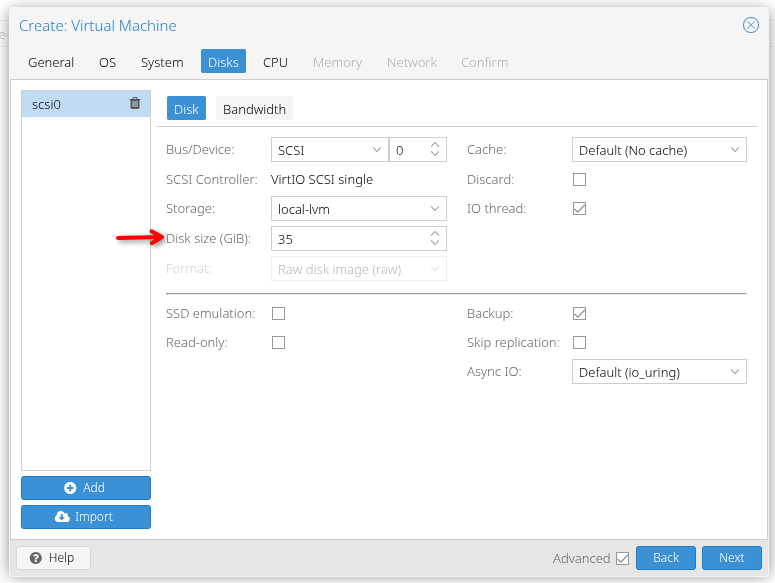
Task: Switch to the CPU tab
Action: [x=275, y=62]
